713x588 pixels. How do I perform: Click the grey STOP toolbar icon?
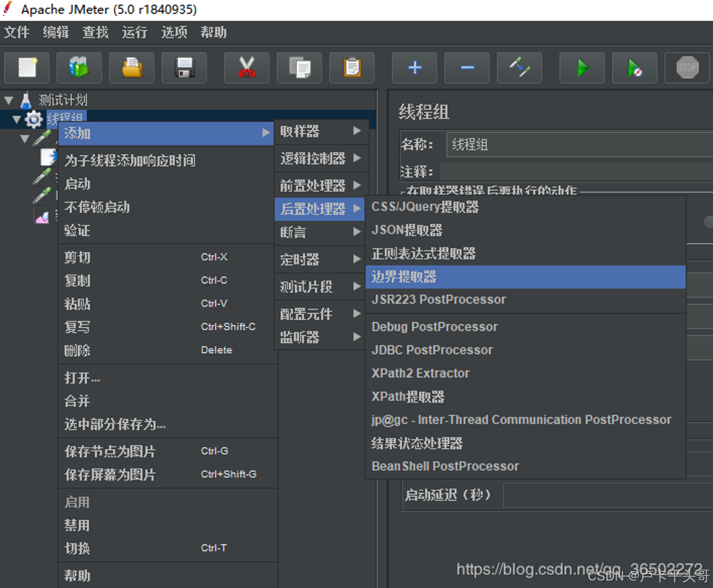pos(687,68)
